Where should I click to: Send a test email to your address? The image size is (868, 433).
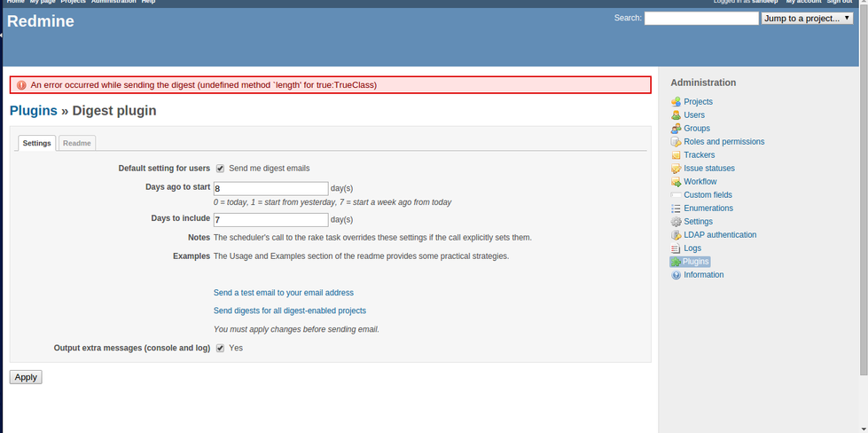click(284, 293)
